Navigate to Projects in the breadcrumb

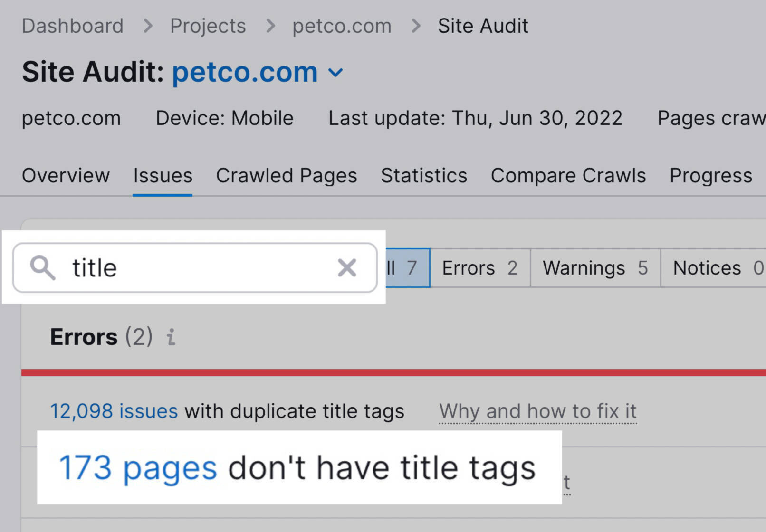point(207,26)
